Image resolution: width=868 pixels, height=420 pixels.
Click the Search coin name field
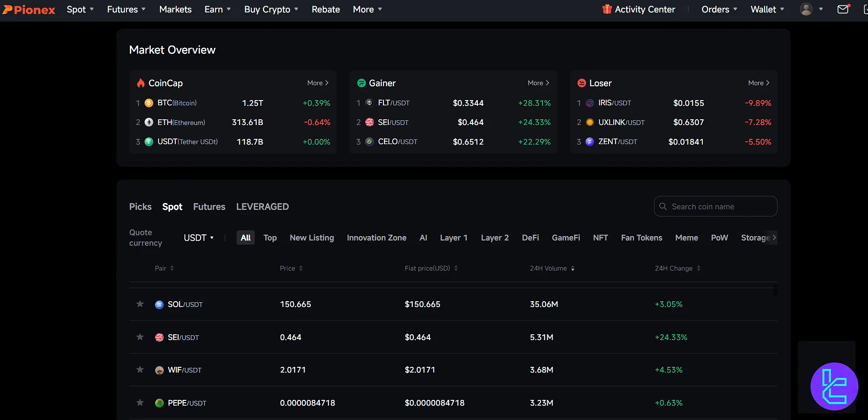pos(715,206)
